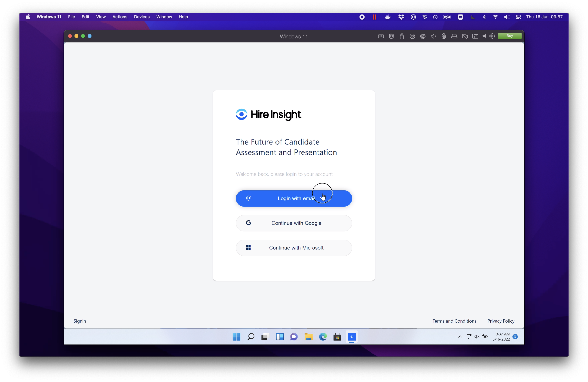
Task: Click the CD/DVD disc icon
Action: pyautogui.click(x=412, y=36)
